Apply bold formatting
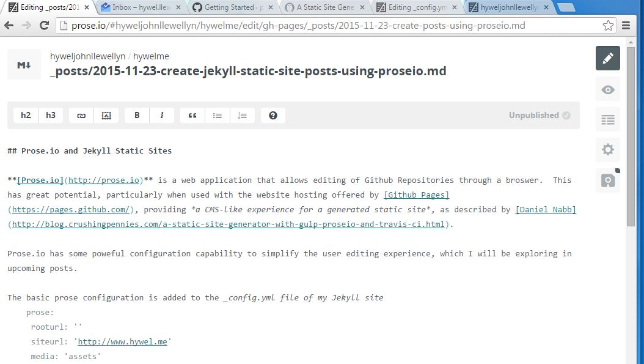The width and height of the screenshot is (644, 364). point(137,116)
